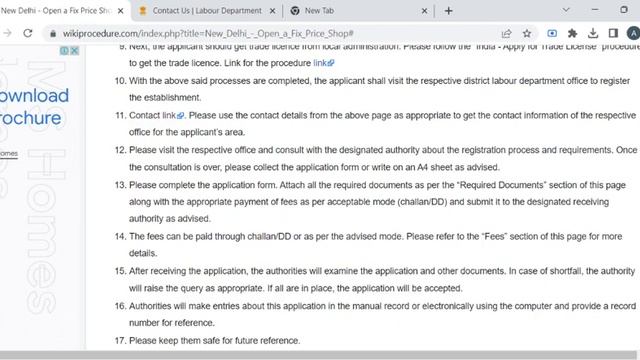
Task: Click step 15 text "After receiving the application"
Action: (x=188, y=271)
